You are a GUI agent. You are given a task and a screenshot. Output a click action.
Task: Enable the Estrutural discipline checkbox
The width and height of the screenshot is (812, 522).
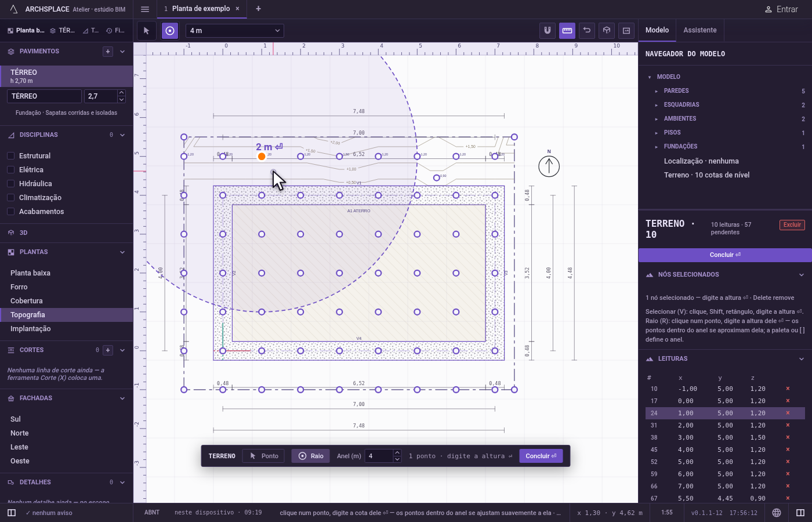[x=10, y=156]
